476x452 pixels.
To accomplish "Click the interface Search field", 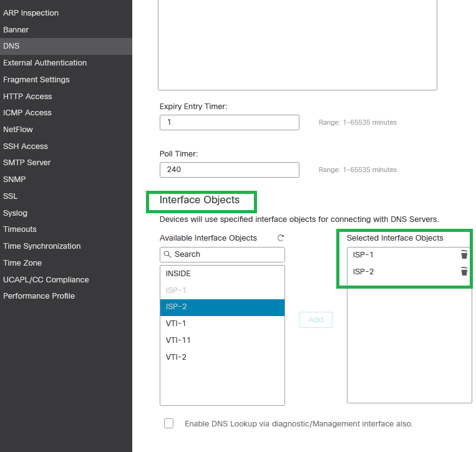I will coord(222,254).
